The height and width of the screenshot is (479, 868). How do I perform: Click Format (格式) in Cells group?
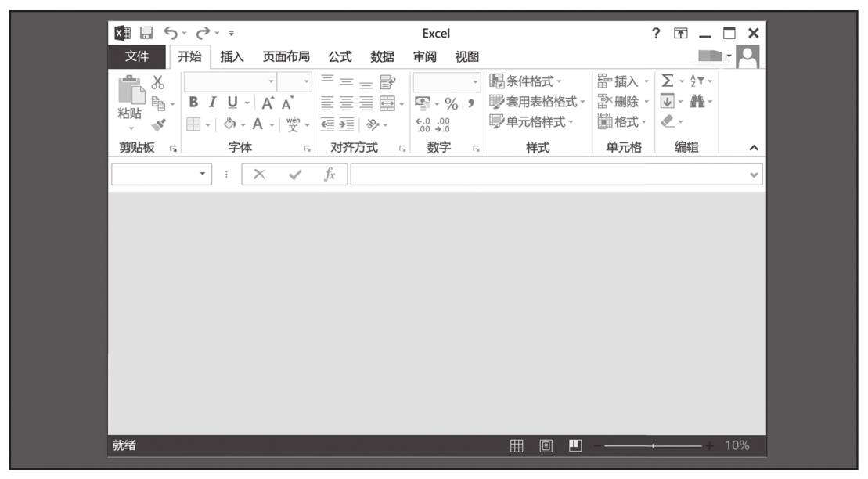[621, 122]
